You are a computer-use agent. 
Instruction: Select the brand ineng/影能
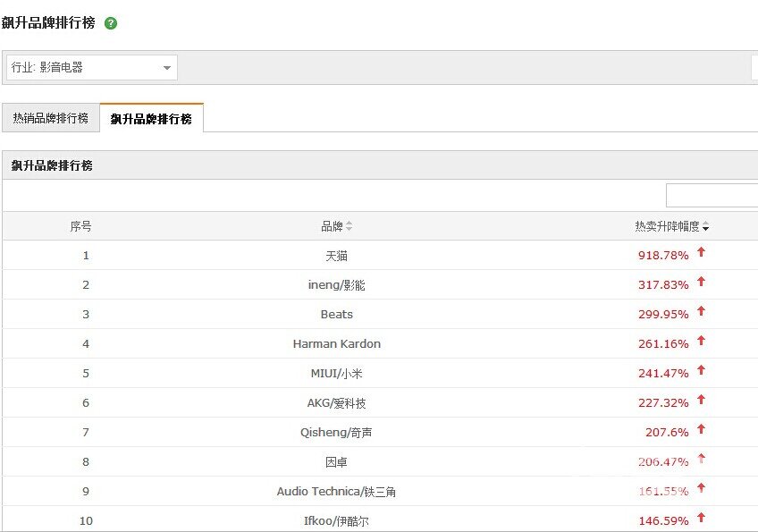coord(336,285)
